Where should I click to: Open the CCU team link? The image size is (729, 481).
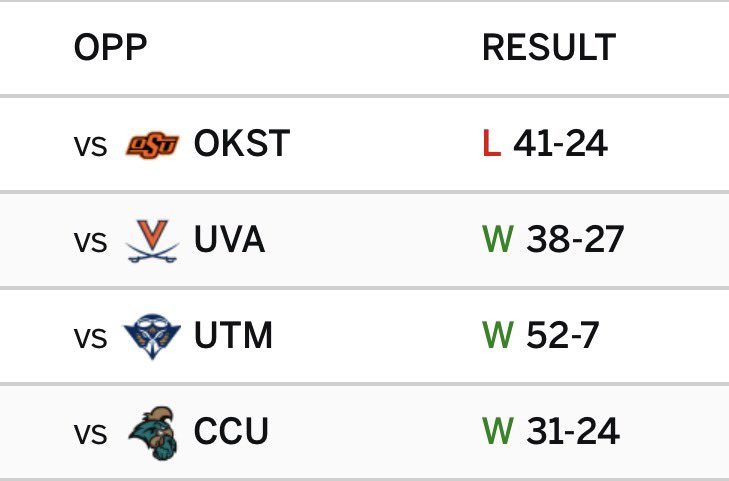coord(231,431)
